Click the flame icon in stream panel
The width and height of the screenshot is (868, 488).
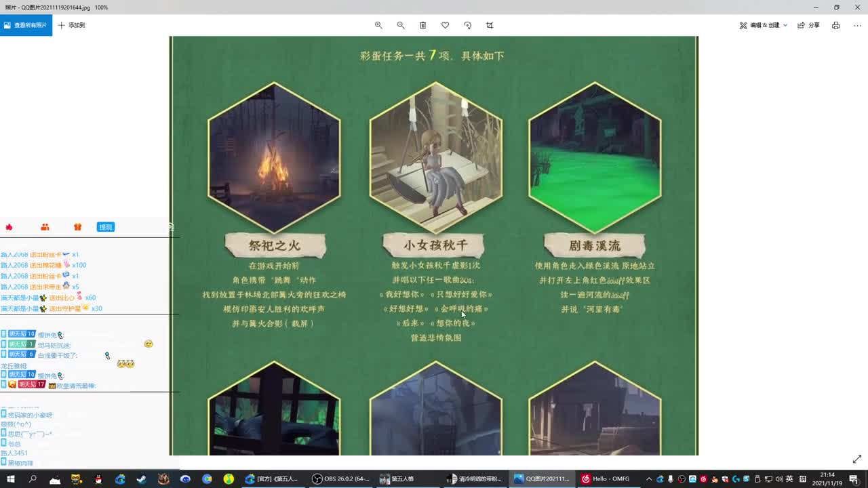click(9, 227)
